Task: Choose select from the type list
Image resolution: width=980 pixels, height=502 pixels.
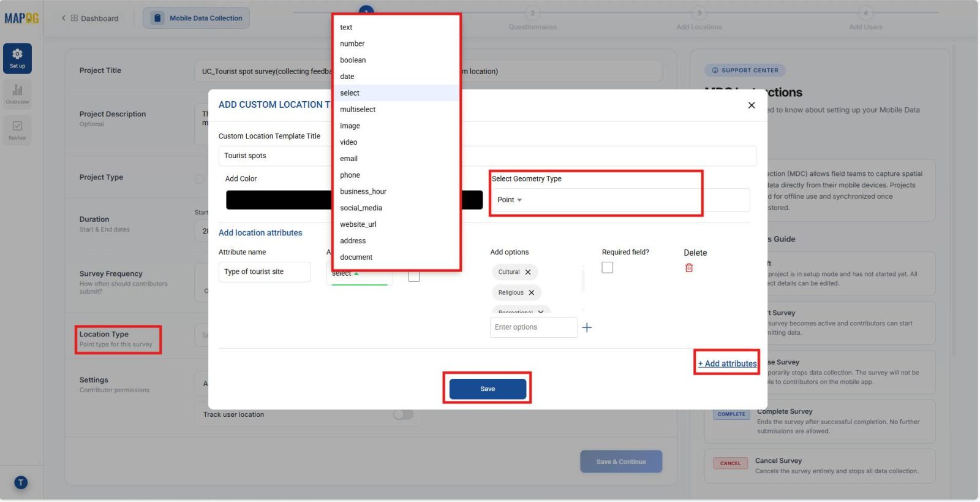Action: [x=398, y=93]
